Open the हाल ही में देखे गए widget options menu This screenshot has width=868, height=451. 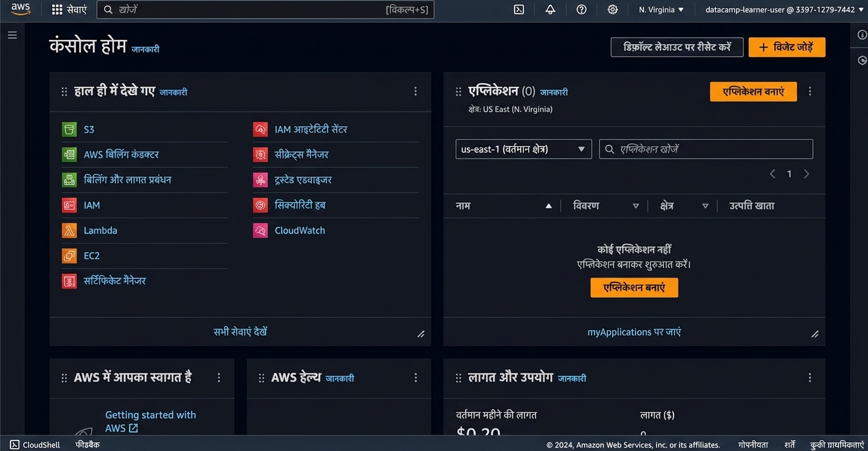(x=415, y=91)
